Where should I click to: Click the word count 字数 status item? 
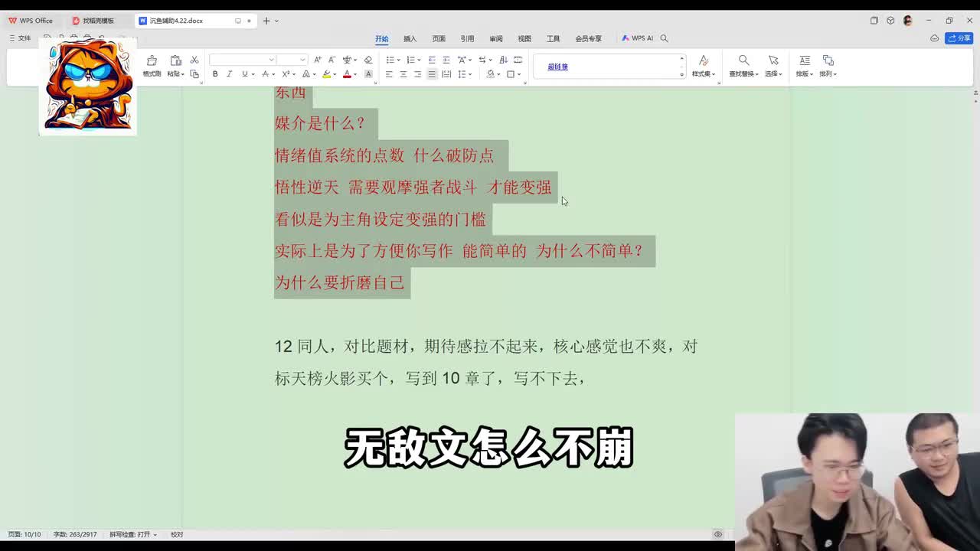pos(75,534)
